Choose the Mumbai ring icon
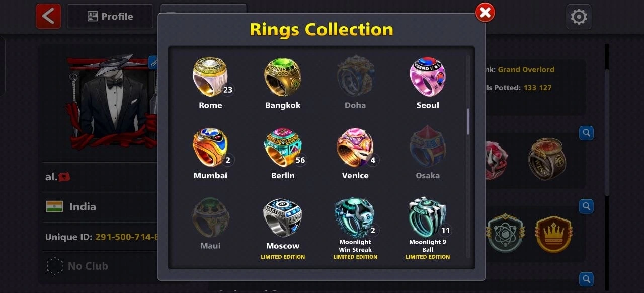The height and width of the screenshot is (293, 644). click(210, 148)
